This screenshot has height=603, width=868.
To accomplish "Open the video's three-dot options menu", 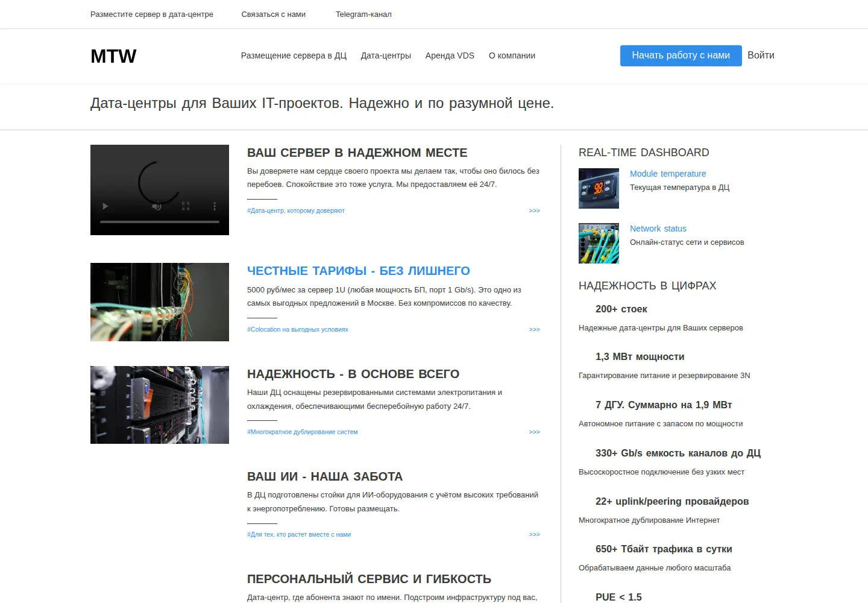I will (x=215, y=206).
